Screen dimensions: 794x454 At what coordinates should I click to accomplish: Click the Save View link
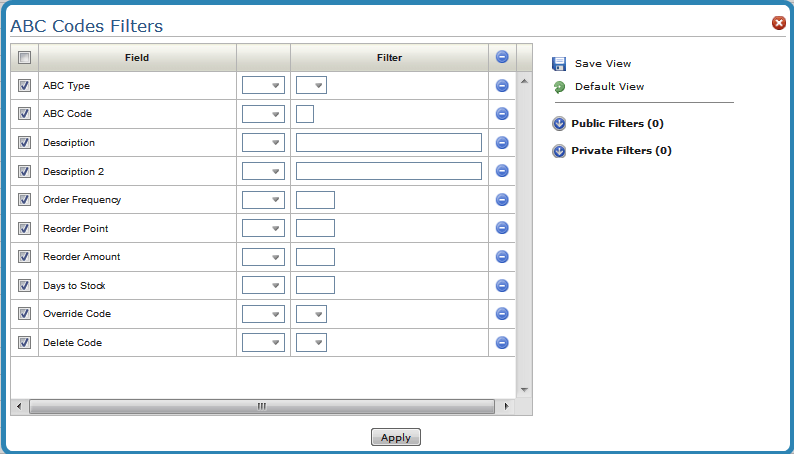coord(602,63)
